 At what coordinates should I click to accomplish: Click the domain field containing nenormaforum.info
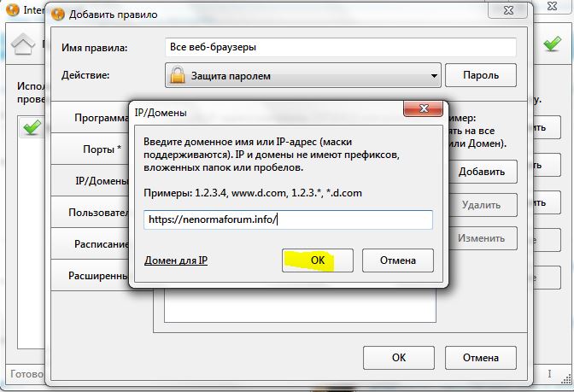click(288, 219)
